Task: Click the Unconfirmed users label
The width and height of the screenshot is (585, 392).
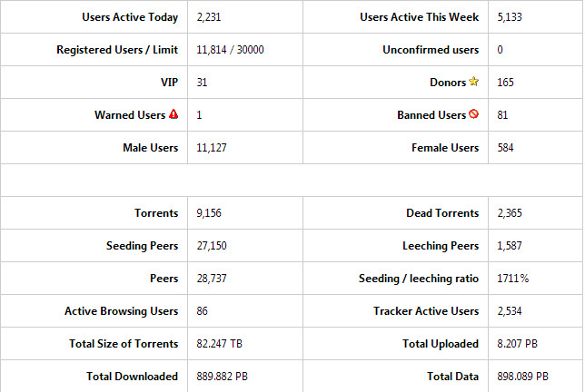Action: pos(431,50)
